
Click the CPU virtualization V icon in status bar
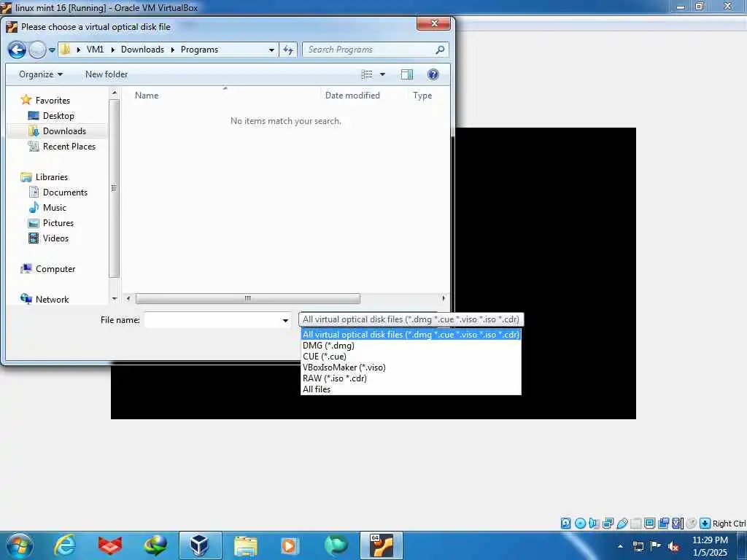click(x=678, y=524)
